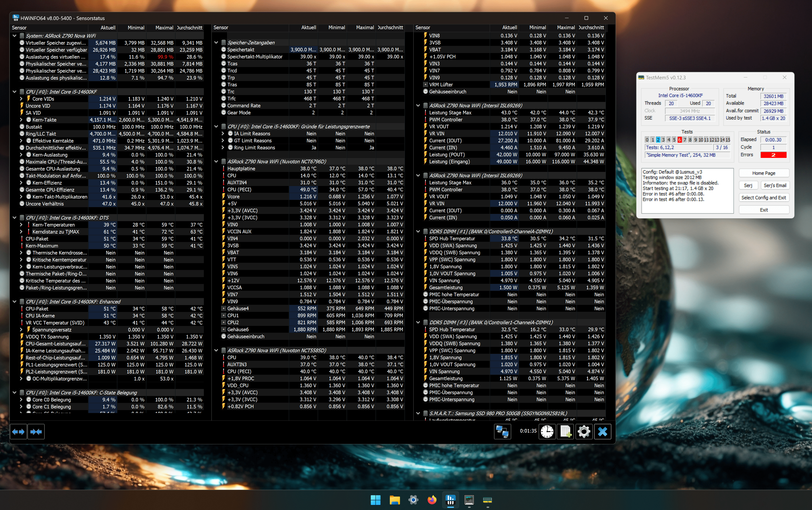
Task: Click the elapsed timer 0:01:35
Action: pos(528,431)
